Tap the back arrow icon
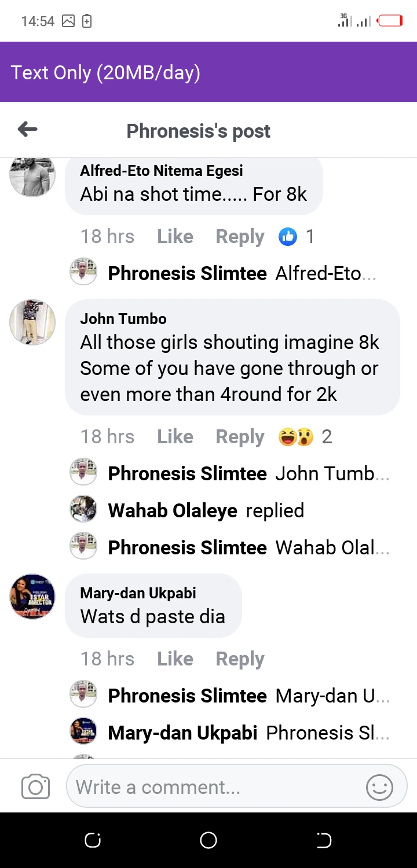 tap(27, 130)
